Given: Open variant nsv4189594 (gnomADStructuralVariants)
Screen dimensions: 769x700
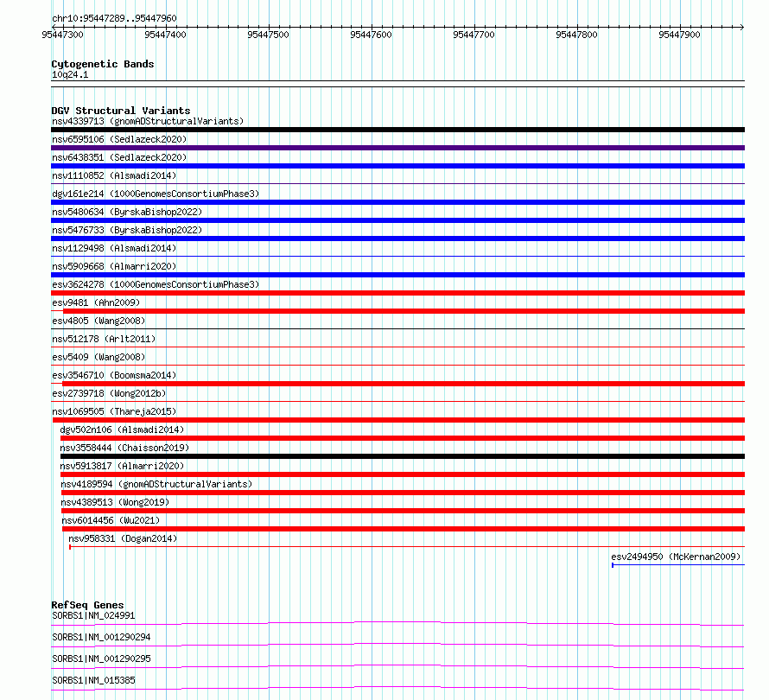Looking at the screenshot, I should click(x=156, y=484).
